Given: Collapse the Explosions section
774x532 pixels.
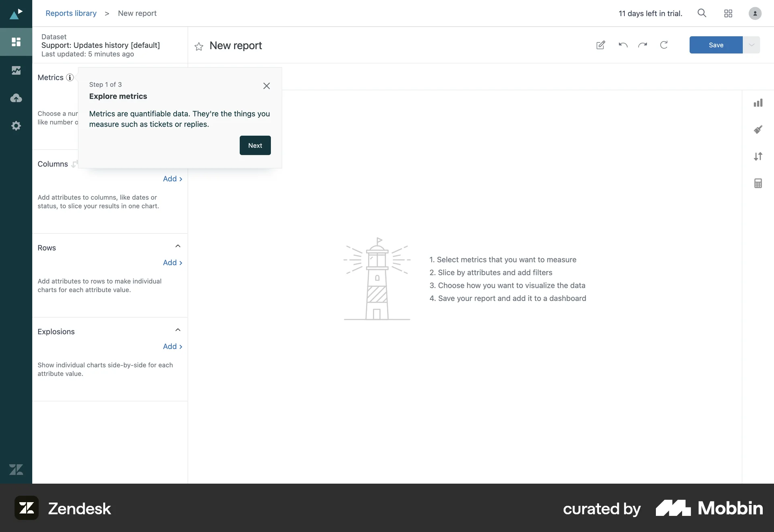Looking at the screenshot, I should tap(178, 330).
